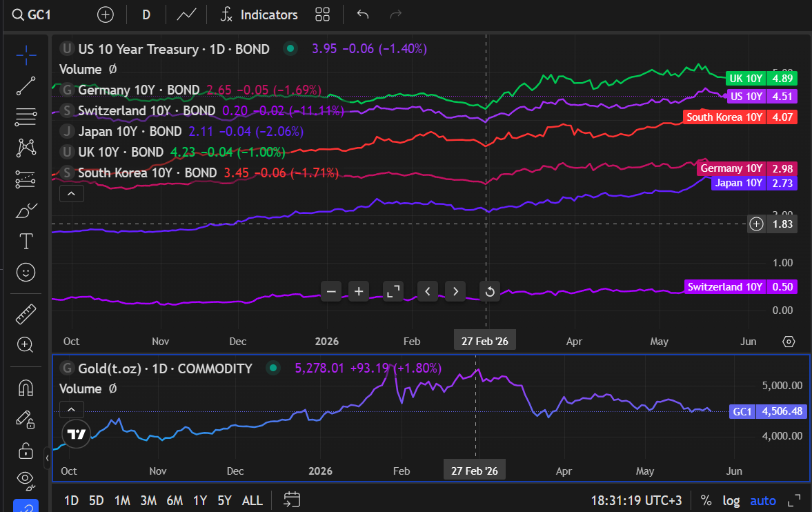Screen dimensions: 812x512
Task: Select the 5D time range
Action: (97, 500)
